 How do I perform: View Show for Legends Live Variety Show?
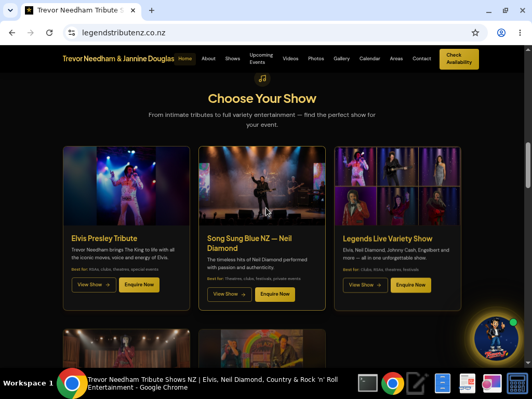365,285
